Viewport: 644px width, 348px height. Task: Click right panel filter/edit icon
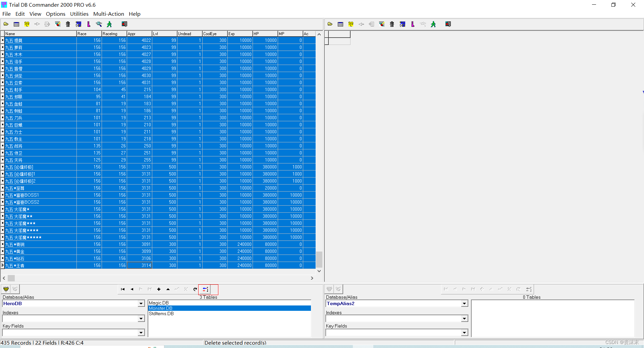click(382, 24)
